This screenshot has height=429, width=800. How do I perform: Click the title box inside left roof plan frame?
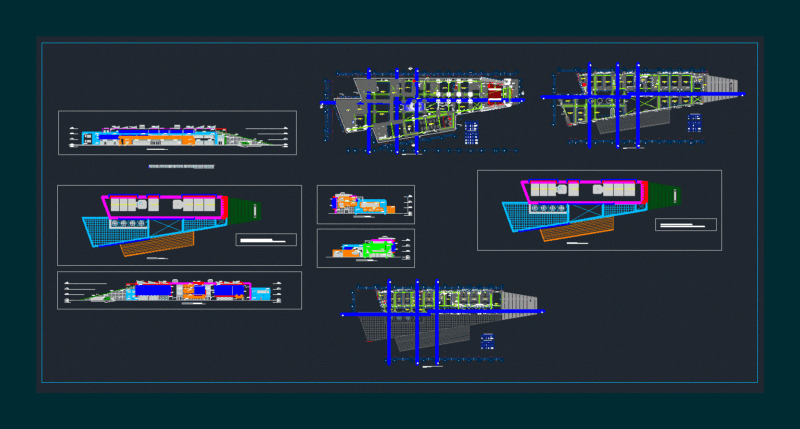266,240
